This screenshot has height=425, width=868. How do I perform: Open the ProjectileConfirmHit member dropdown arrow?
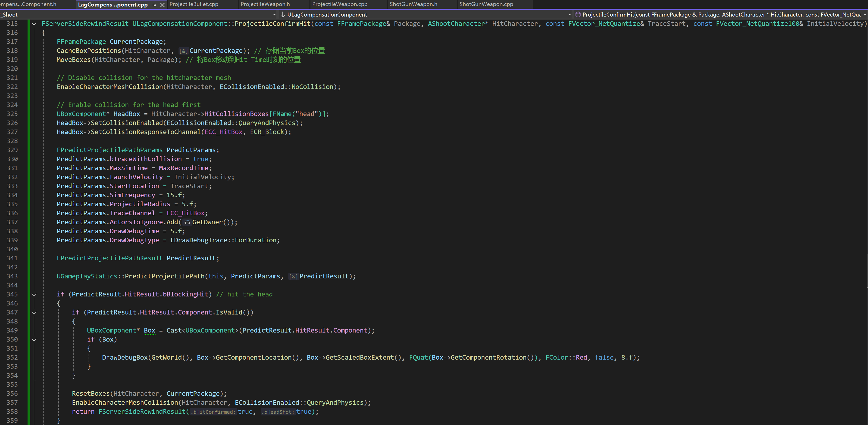coord(865,15)
